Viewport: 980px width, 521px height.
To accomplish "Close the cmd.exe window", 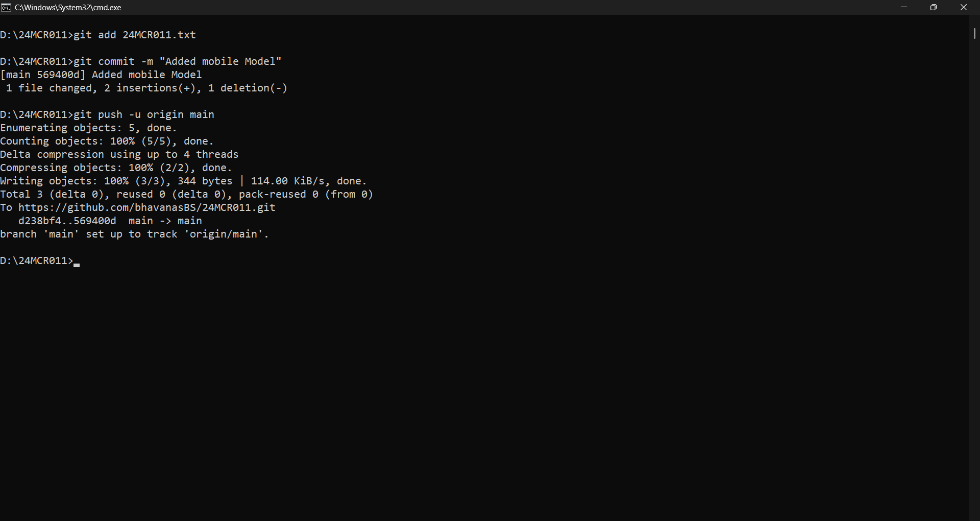I will coord(964,7).
